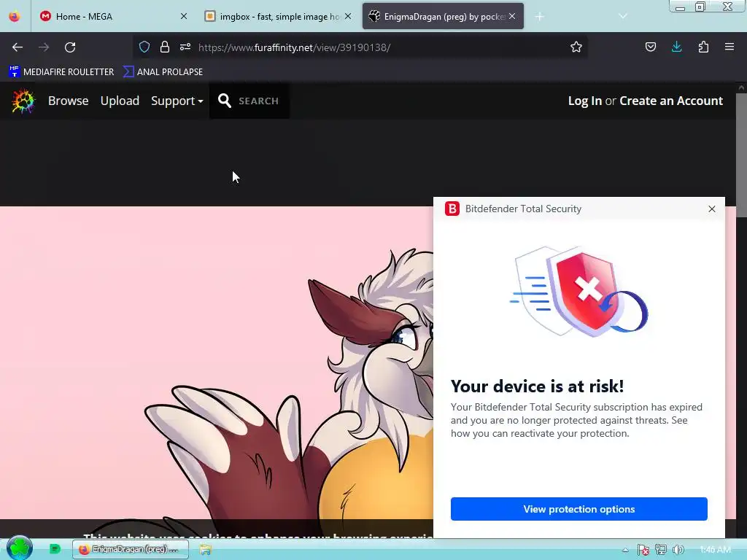Switch to the Home - MEGA tab

tap(111, 16)
